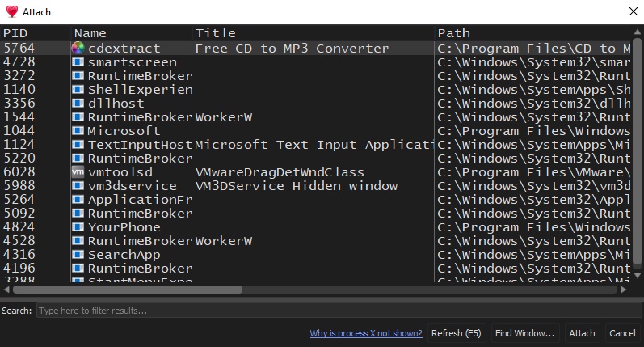Click the TextInputHost process icon
Screen dimensions: 644x347
point(78,145)
